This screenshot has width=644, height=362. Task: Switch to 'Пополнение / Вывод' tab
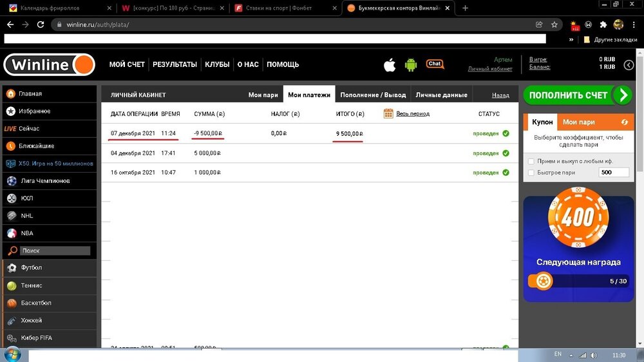click(373, 95)
